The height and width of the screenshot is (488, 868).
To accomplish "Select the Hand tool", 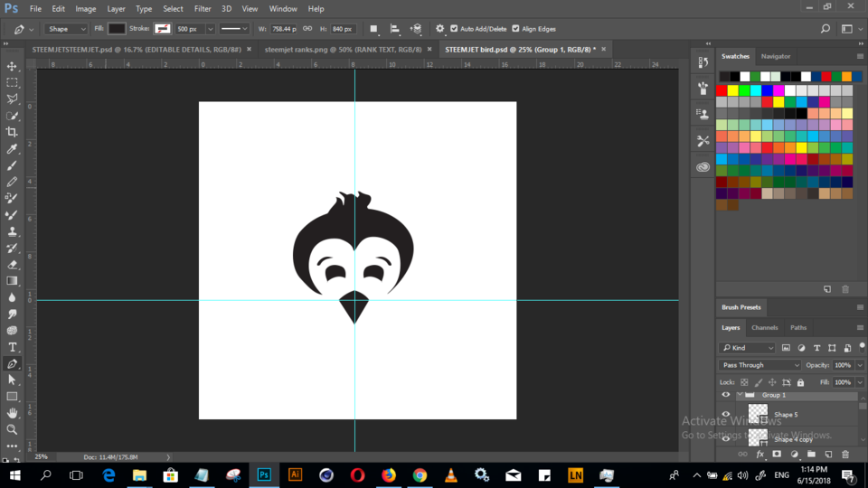I will coord(12,413).
